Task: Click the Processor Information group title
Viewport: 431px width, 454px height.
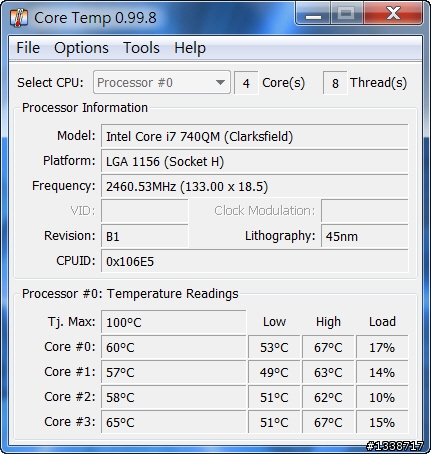Action: click(85, 108)
